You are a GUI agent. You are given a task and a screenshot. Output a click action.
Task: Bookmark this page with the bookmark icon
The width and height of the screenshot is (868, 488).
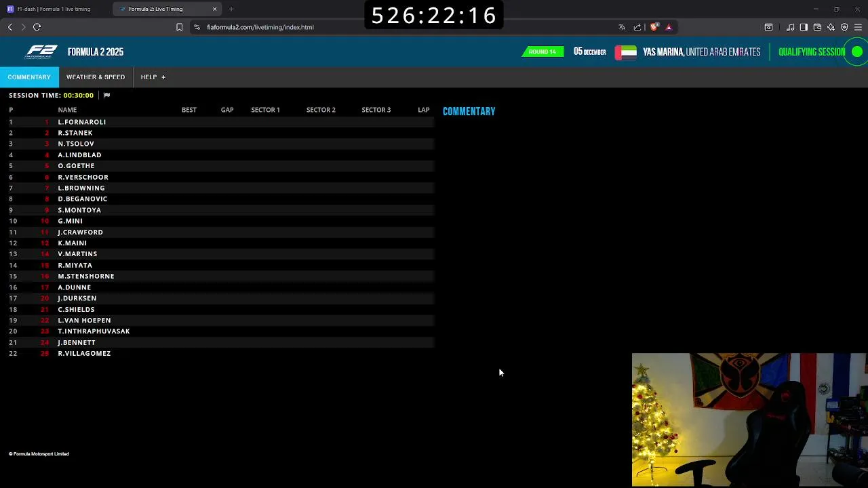click(179, 27)
